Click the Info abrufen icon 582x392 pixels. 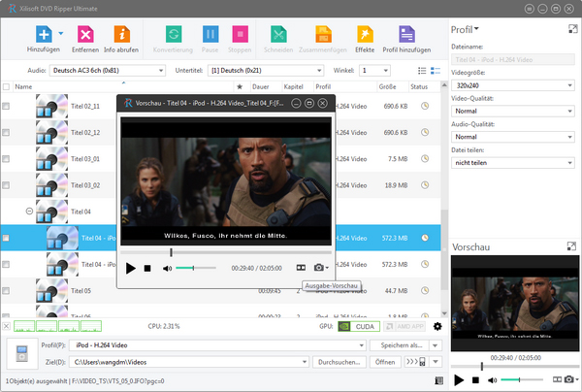122,35
